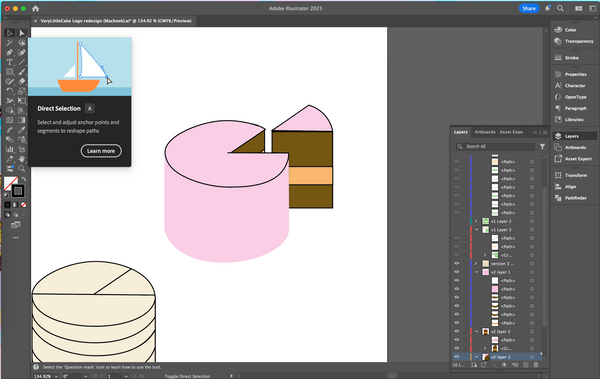Switch to the Asset Expo tab
The width and height of the screenshot is (600, 379).
point(511,132)
